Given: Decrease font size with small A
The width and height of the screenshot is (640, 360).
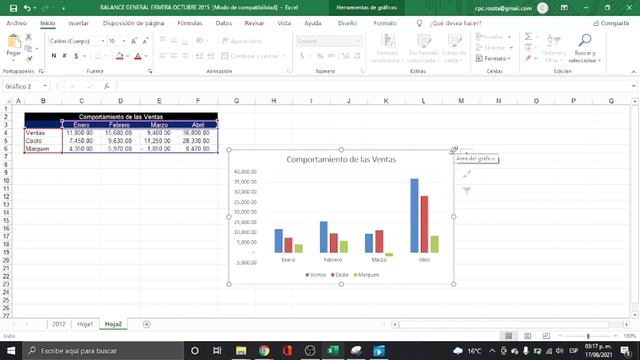Looking at the screenshot, I should (145, 41).
